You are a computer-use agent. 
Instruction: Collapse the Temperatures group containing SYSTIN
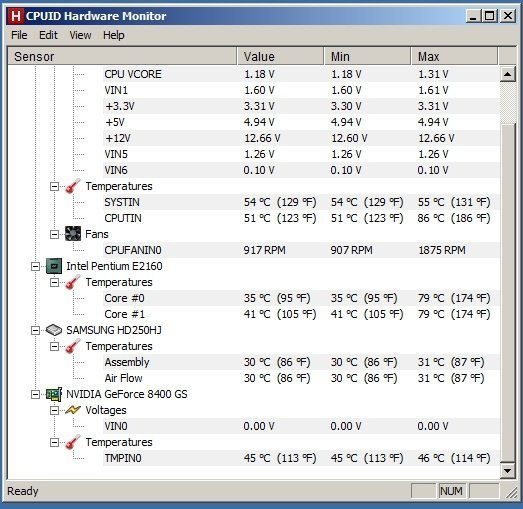(54, 186)
